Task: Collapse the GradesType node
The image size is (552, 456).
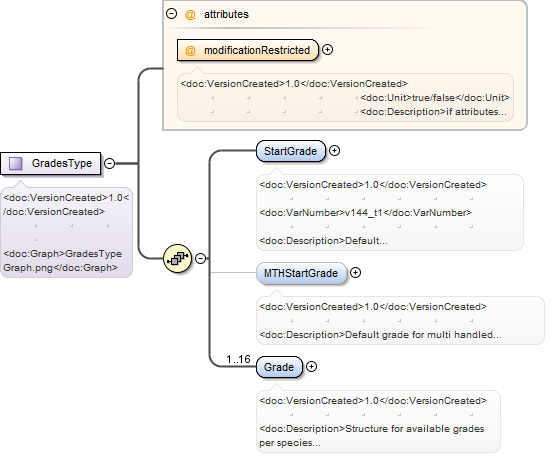Action: tap(109, 163)
